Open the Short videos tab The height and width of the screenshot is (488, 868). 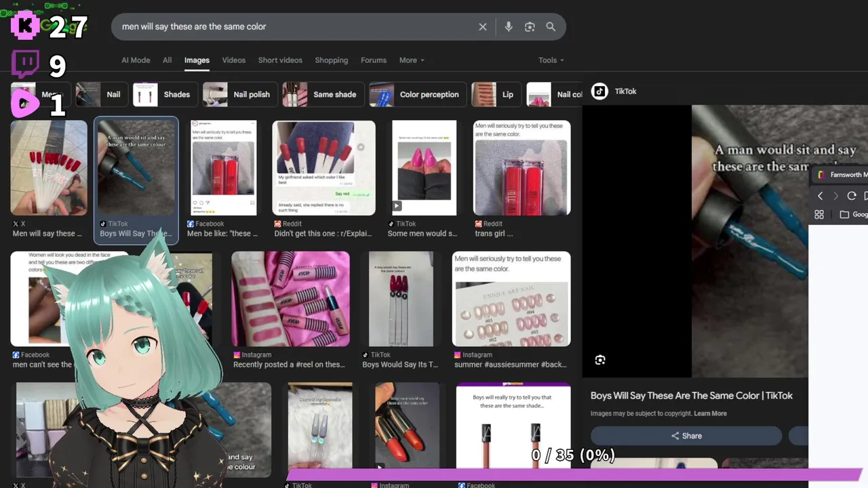click(280, 60)
